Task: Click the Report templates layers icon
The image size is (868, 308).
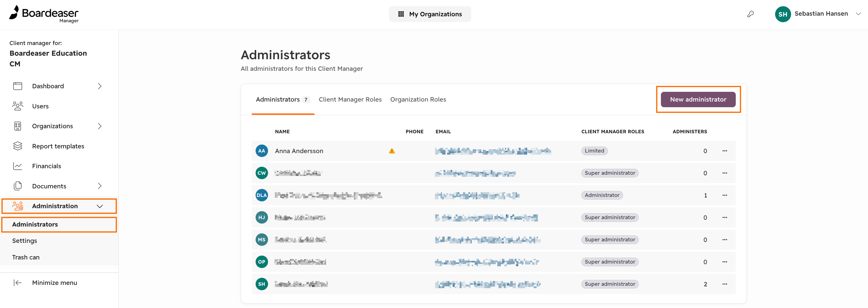Action: (17, 146)
